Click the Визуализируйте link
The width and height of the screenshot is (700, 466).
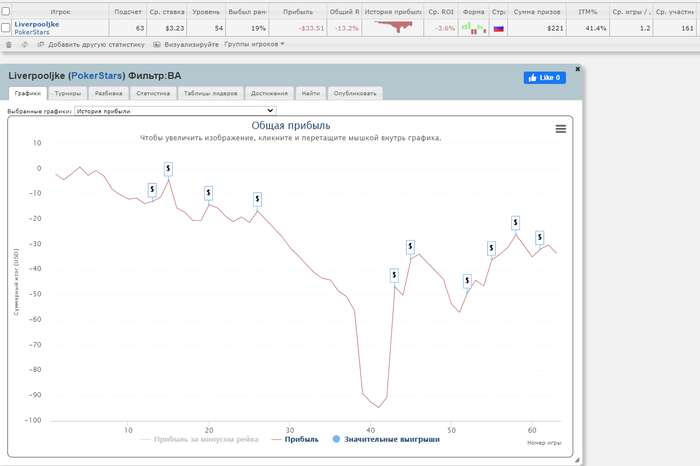coord(192,45)
